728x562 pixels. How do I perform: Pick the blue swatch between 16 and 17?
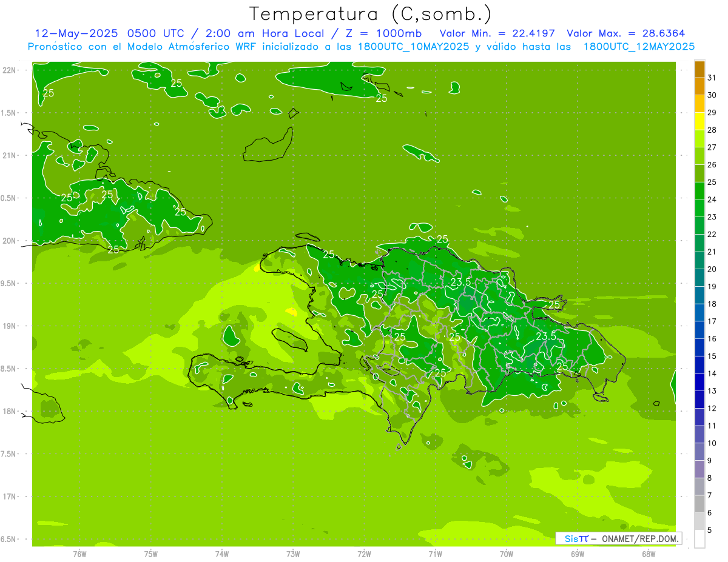[x=699, y=330]
